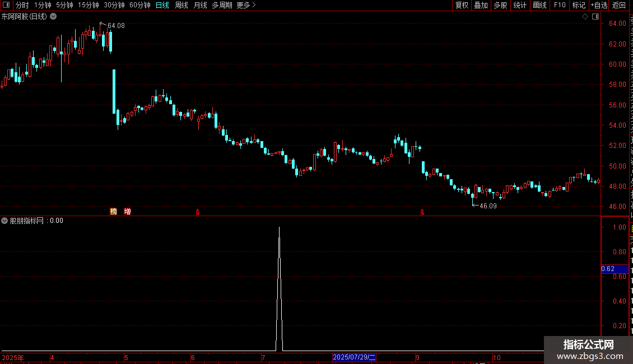
Task: Click the 股朋指标网 : 0.00 indicator label
Action: point(36,221)
